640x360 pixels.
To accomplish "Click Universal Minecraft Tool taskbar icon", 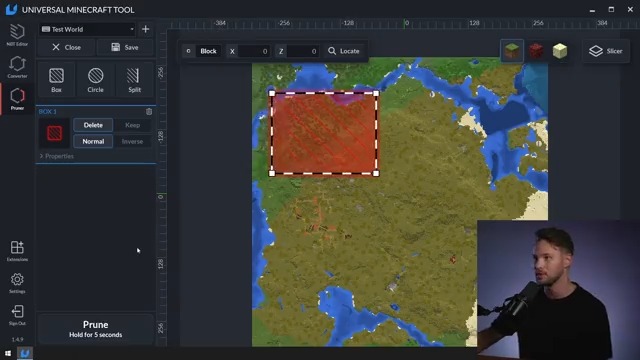I will [x=25, y=353].
